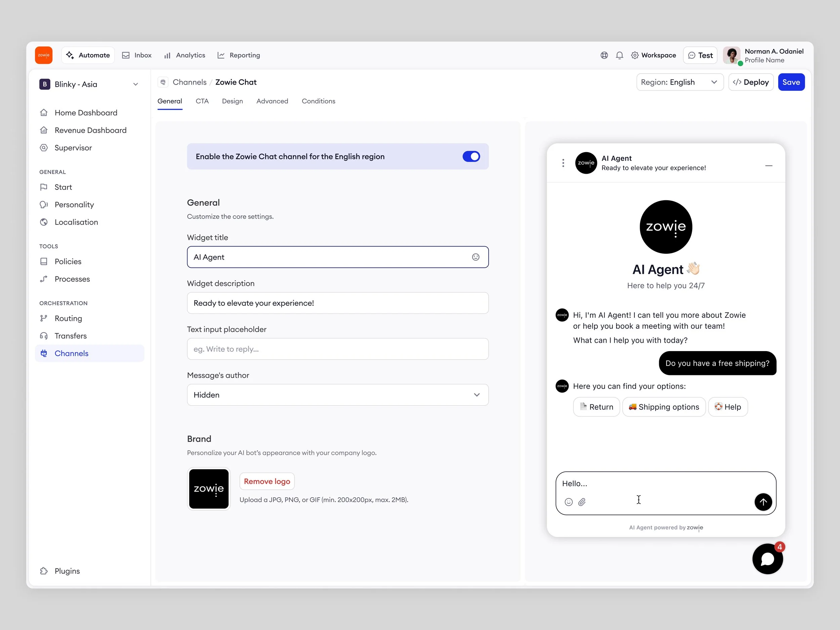The width and height of the screenshot is (840, 630).
Task: Click the Zowie logo thumbnail under Brand
Action: (x=209, y=489)
